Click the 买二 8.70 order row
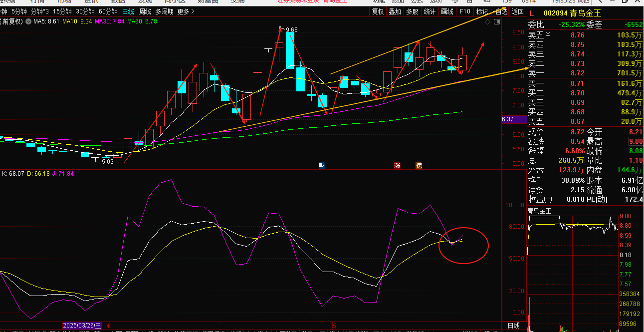This screenshot has width=644, height=332. point(585,93)
